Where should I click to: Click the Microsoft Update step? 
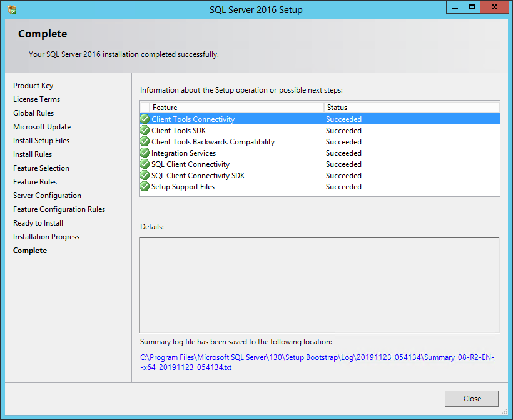(x=42, y=127)
